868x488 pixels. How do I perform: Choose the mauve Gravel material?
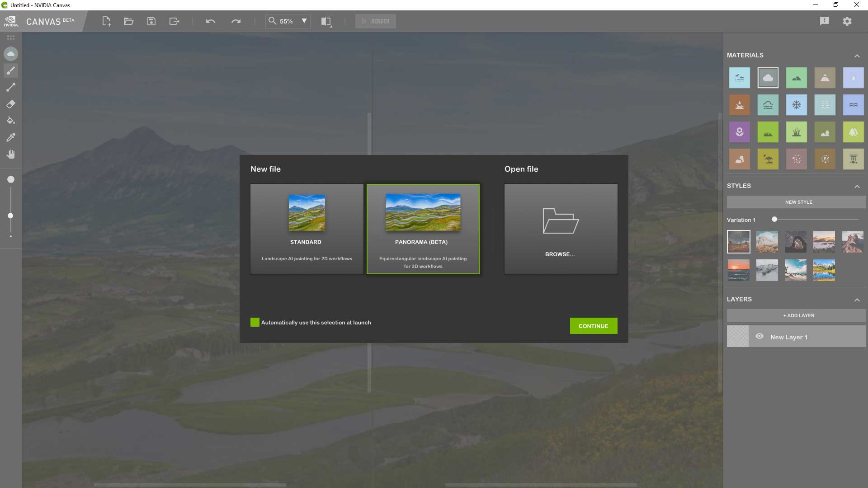tap(797, 159)
